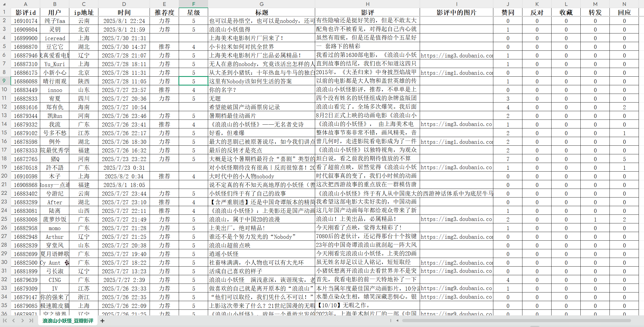Select date cell 2025/8/2 0:34
Screen dimensions: 644x327
(x=124, y=176)
